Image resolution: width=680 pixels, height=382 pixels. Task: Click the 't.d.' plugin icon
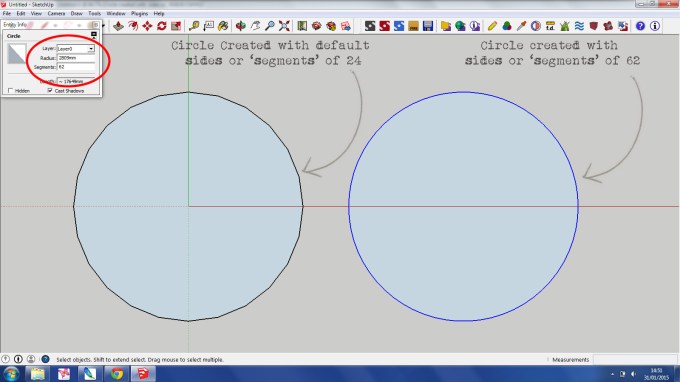tap(550, 26)
